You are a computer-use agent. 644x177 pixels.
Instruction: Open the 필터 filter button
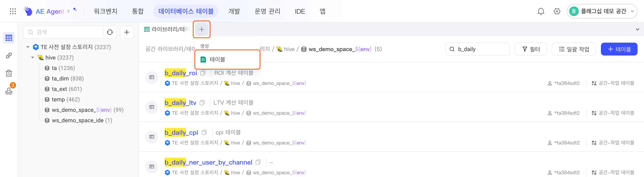tap(531, 49)
